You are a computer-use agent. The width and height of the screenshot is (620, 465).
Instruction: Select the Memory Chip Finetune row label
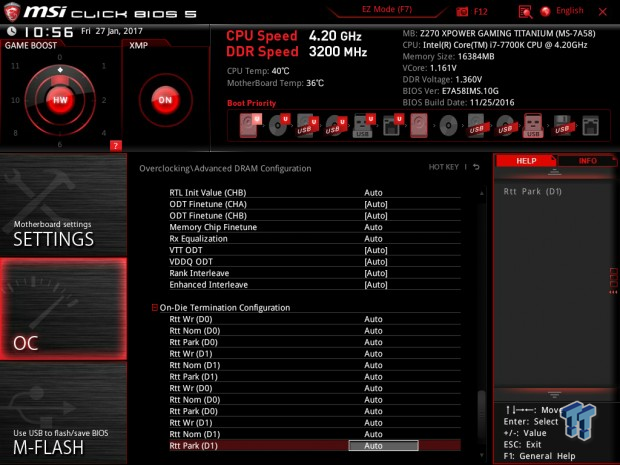click(213, 227)
